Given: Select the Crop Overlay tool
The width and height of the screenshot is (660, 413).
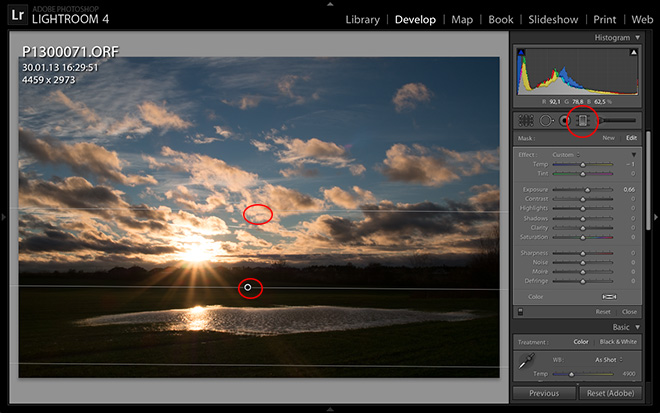Looking at the screenshot, I should 526,121.
